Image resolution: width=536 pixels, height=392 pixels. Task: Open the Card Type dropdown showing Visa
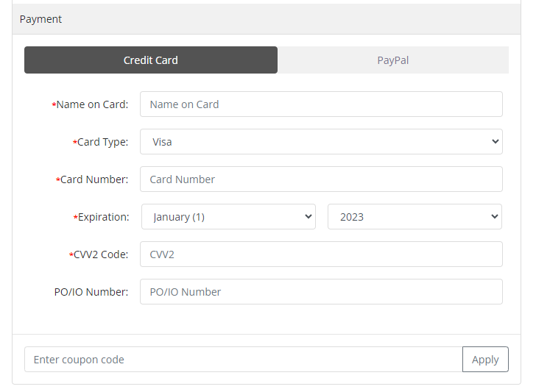coord(321,142)
